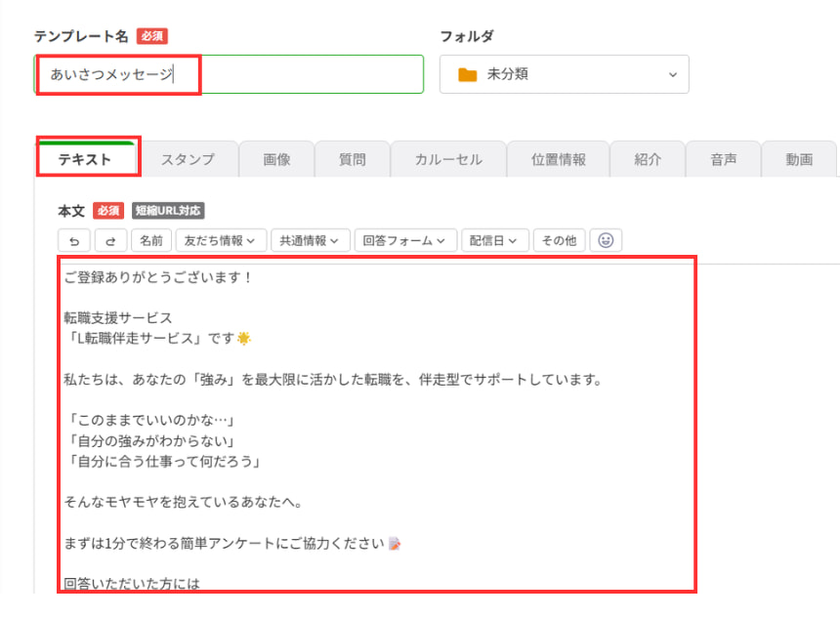Expand the 回答フォーム dropdown

[x=405, y=241]
